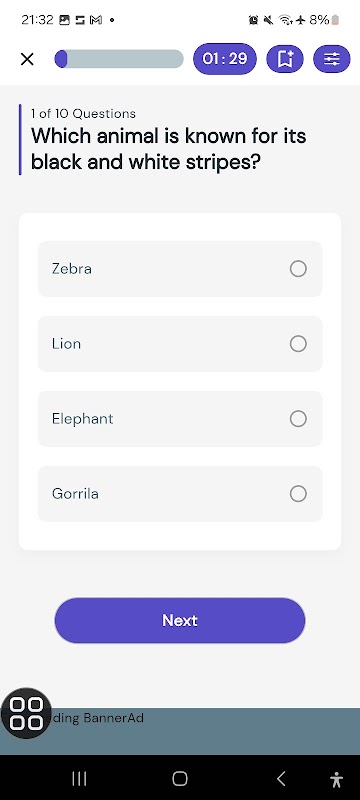Tap the Android recent apps icon
This screenshot has width=360, height=800.
coord(79,779)
